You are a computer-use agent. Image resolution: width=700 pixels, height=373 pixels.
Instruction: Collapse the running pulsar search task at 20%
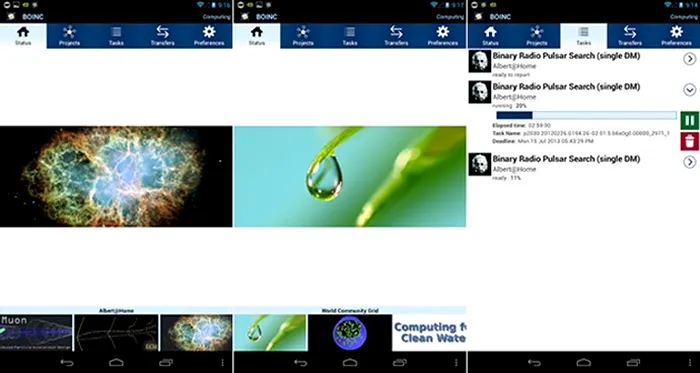click(x=690, y=90)
